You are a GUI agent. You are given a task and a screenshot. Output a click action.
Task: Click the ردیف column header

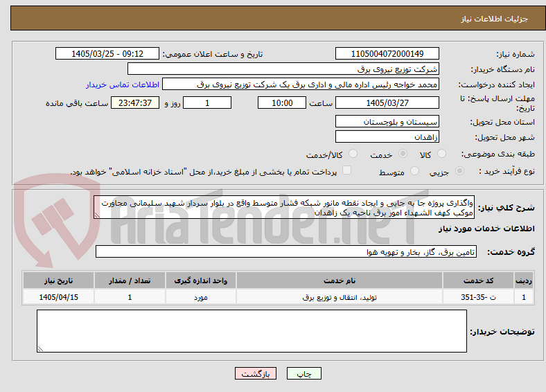click(524, 280)
